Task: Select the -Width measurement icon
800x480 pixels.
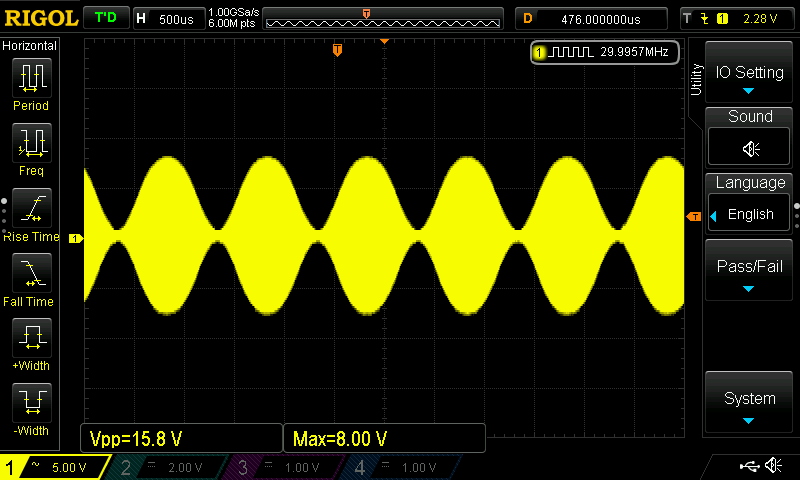Action: click(x=32, y=402)
